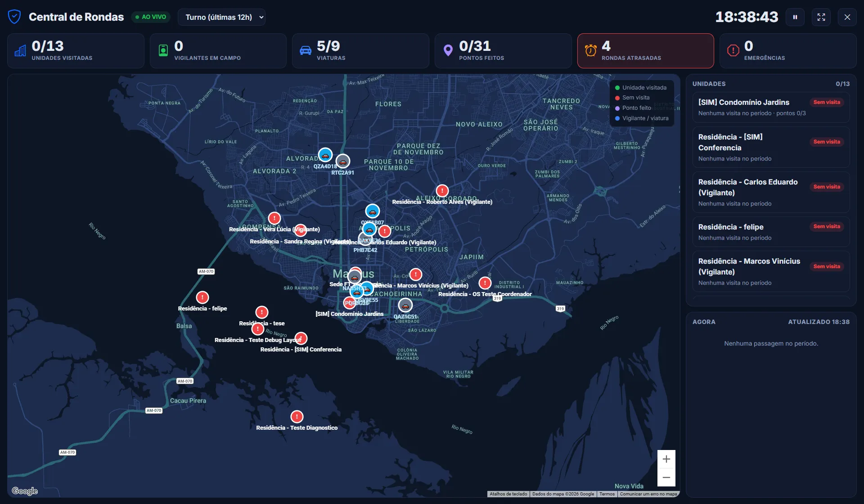Enter fullscreen mode with the expand icon

tap(821, 17)
